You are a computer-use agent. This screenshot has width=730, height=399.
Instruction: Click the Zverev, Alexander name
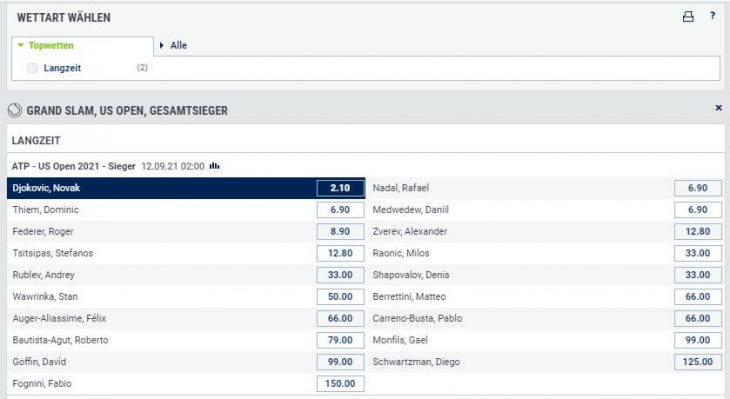pyautogui.click(x=410, y=231)
